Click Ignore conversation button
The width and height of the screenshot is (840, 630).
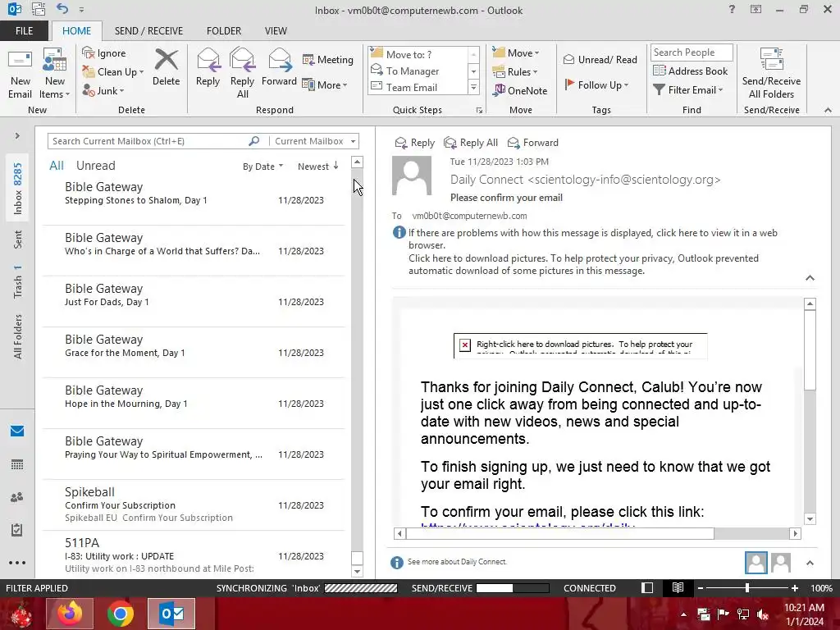tap(104, 53)
